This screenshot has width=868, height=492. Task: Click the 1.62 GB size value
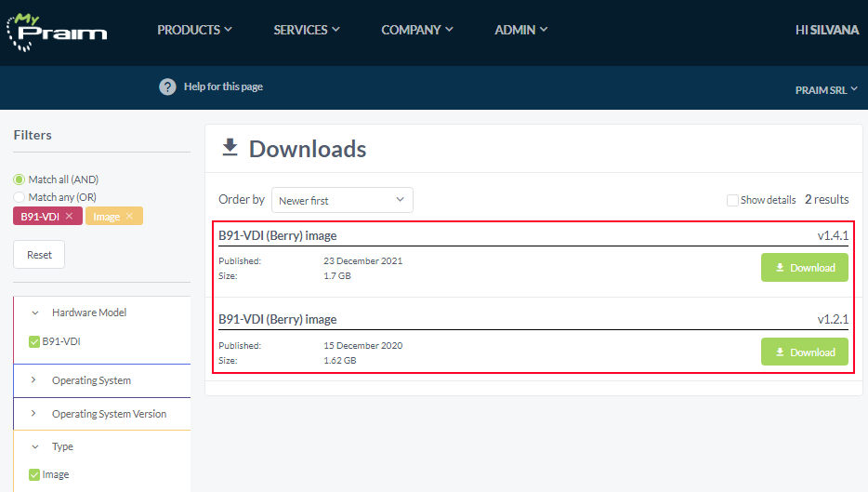[x=340, y=360]
